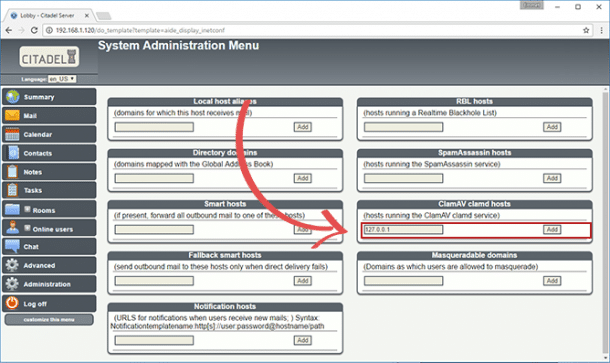
Task: Reload the page in the browser
Action: click(34, 30)
